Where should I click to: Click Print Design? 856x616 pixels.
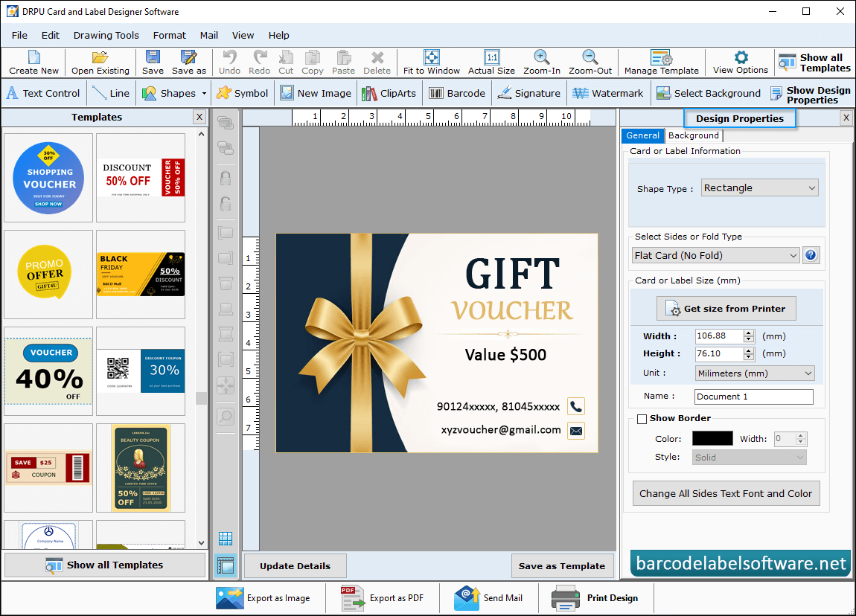[595, 598]
